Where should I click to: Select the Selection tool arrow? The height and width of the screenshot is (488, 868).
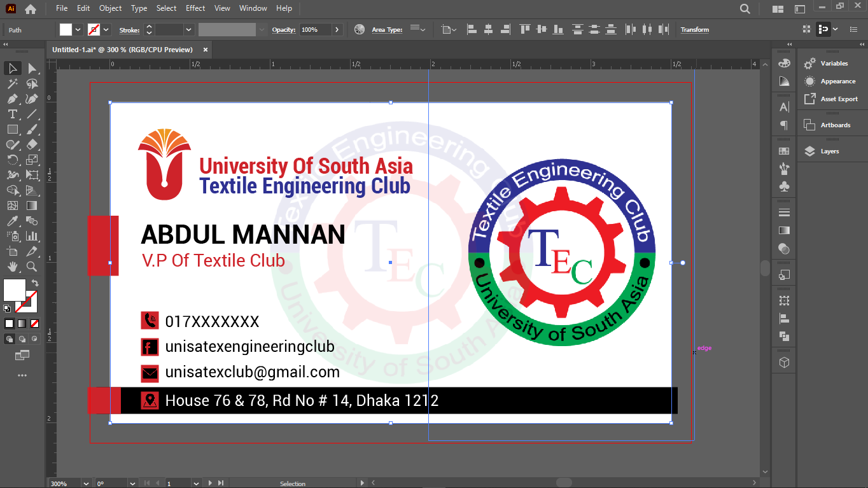click(12, 68)
